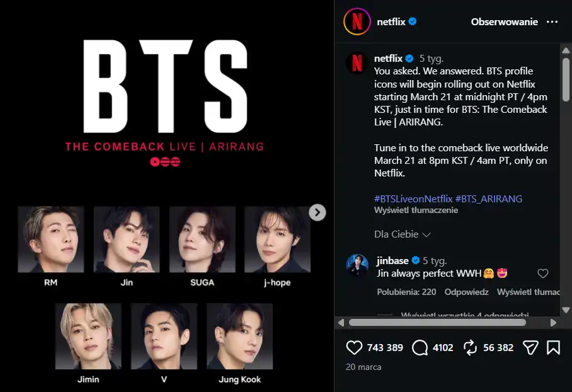572x392 pixels.
Task: Reply to jinbase's comment via Odpowiedz
Action: [x=467, y=292]
